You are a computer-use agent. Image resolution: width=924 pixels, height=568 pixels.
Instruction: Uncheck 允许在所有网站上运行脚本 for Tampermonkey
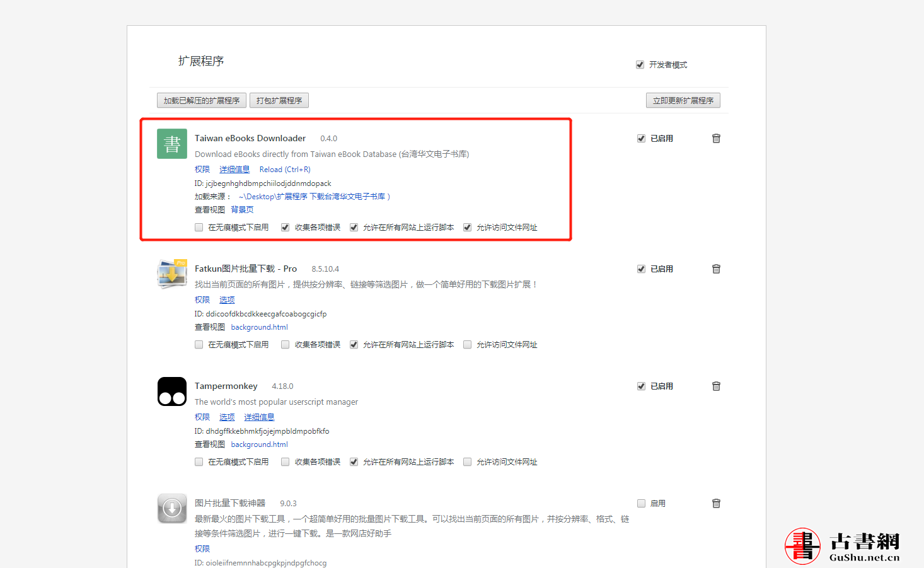[354, 462]
